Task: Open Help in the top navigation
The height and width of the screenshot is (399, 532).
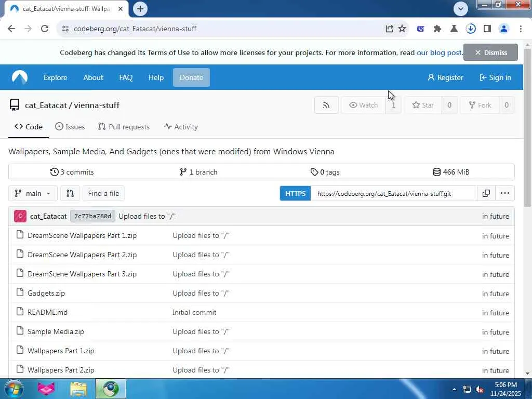Action: click(x=156, y=77)
